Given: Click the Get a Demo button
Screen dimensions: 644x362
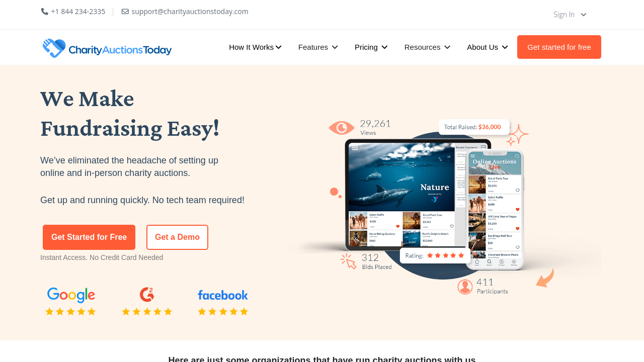Looking at the screenshot, I should 177,237.
